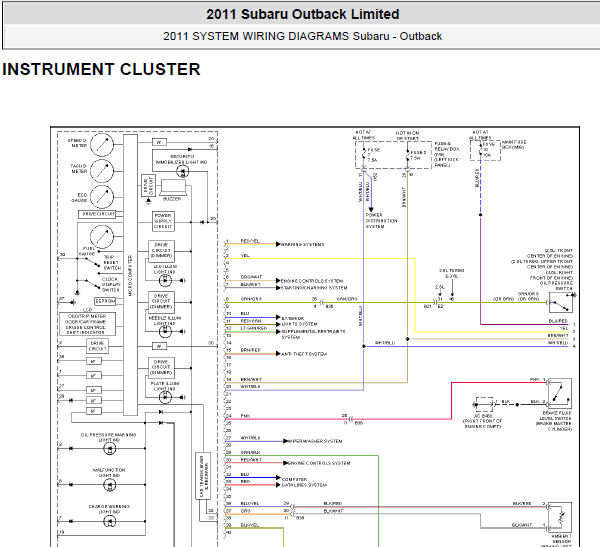Click the '2.5L TURBO & 3.6L' label
Viewport: 600px width, 547px height.
pyautogui.click(x=452, y=273)
